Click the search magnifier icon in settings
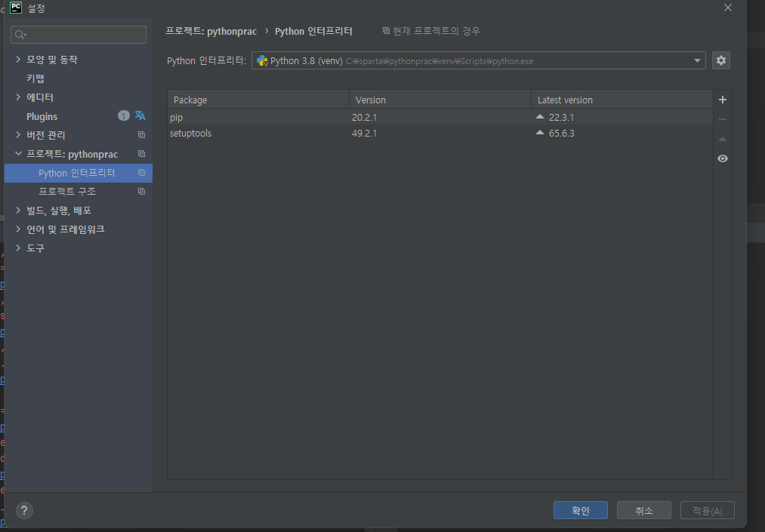Screen dimensions: 765x532 [x=20, y=35]
